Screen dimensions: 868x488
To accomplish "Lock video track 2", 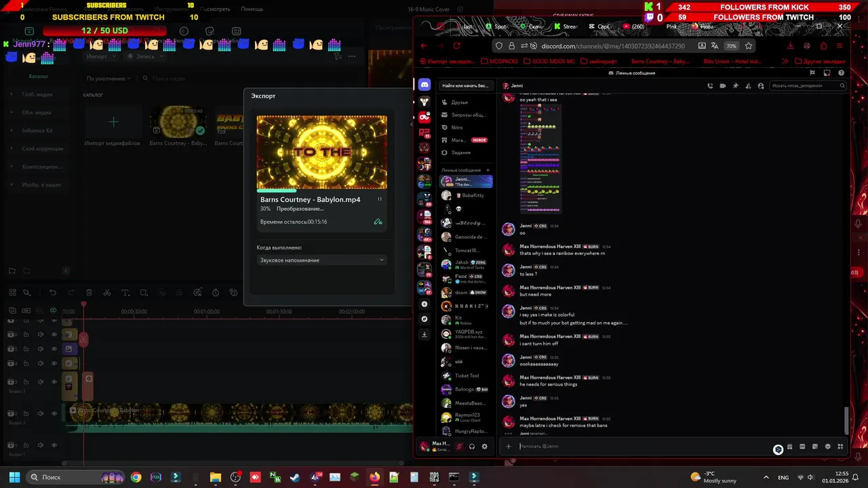I will pos(26,413).
